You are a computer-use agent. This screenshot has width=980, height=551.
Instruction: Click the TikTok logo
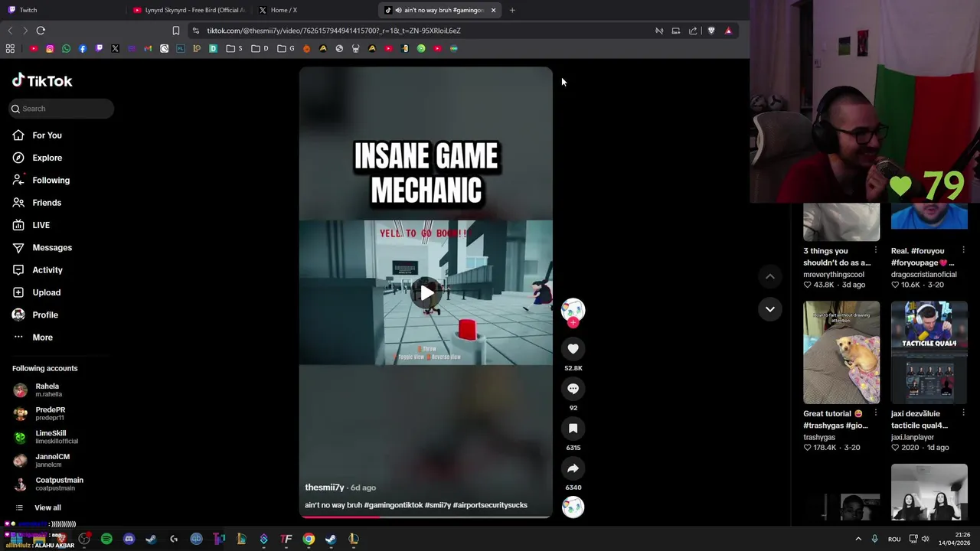click(x=42, y=80)
